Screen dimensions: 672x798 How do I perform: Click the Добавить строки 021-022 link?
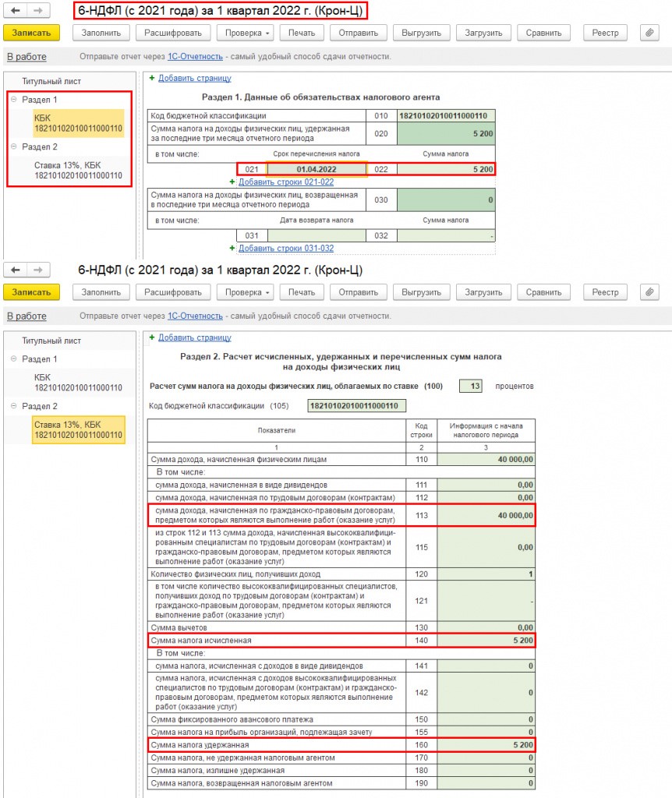[x=285, y=182]
